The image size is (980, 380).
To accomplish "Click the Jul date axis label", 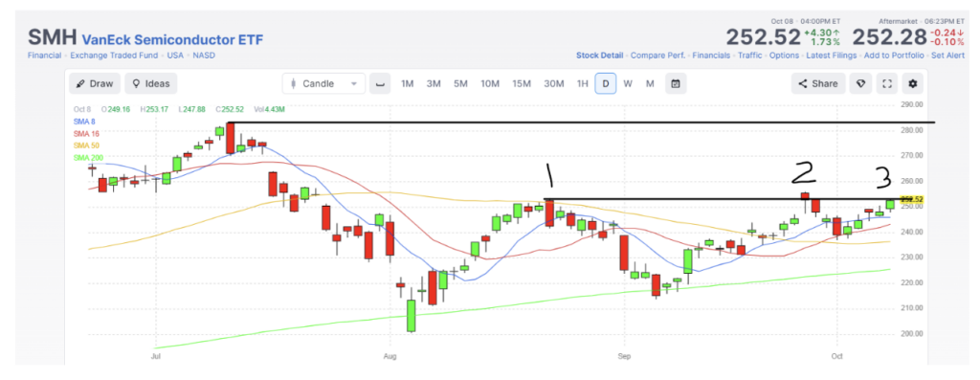I will pyautogui.click(x=156, y=355).
